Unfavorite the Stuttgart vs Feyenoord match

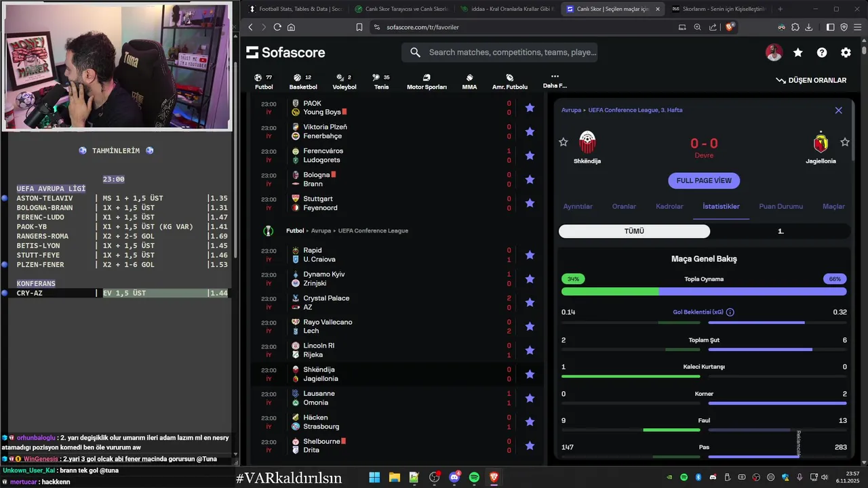coord(530,203)
